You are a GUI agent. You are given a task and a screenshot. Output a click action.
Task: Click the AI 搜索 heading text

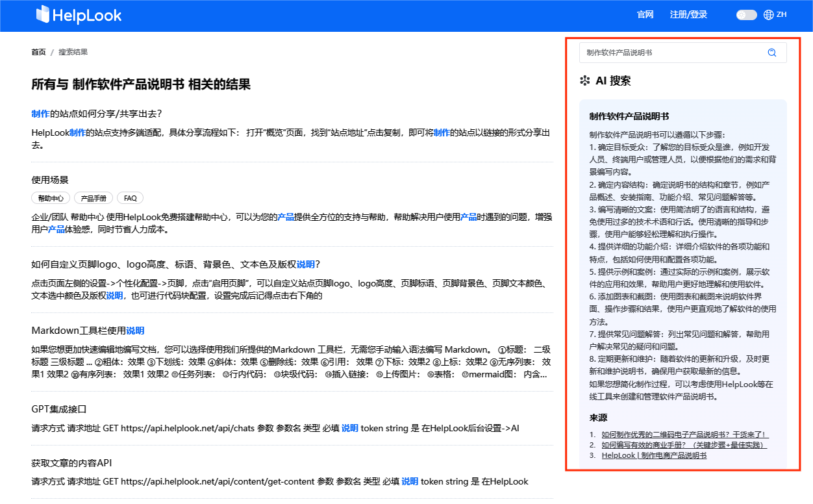pos(613,81)
